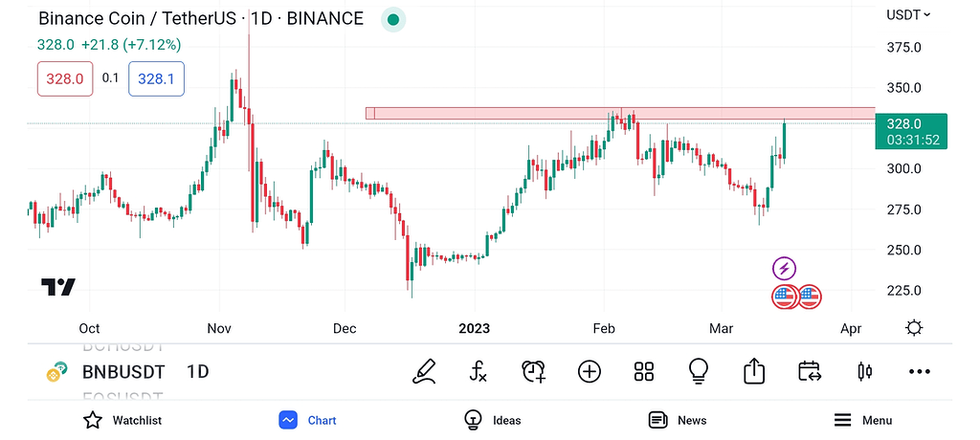980x440 pixels.
Task: Open the indicators fx menu
Action: (479, 371)
